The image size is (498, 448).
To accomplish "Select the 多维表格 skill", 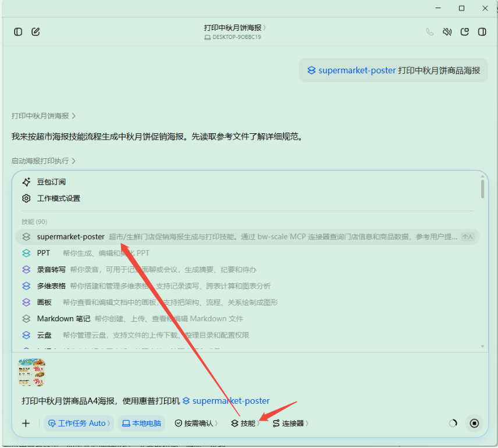I will pos(247,286).
